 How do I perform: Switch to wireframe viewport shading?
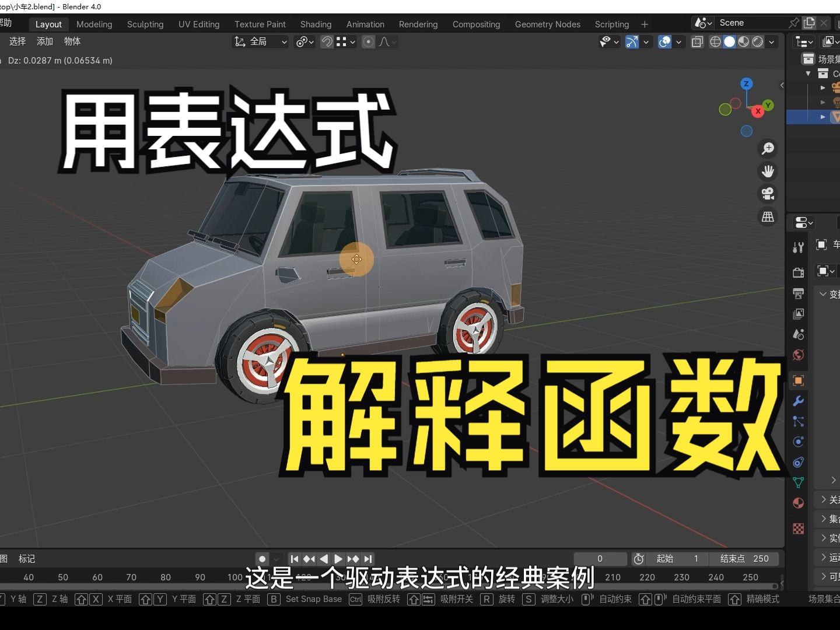point(715,41)
